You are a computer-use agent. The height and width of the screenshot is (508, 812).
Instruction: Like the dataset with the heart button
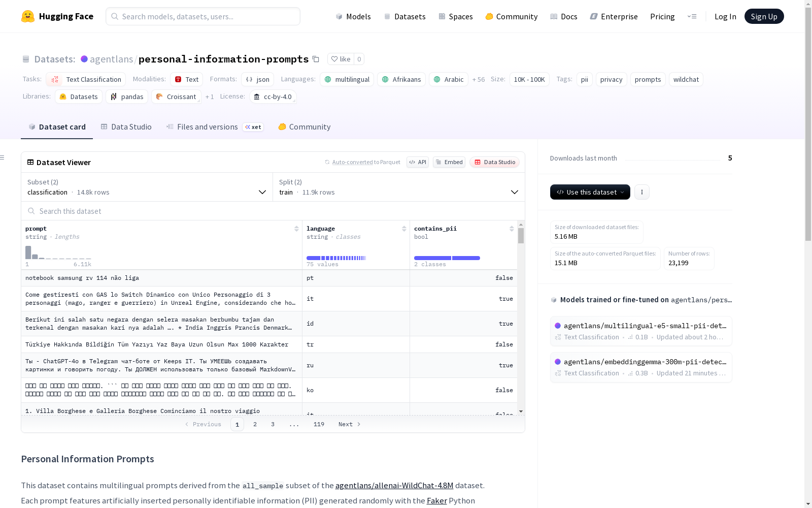[x=341, y=59]
